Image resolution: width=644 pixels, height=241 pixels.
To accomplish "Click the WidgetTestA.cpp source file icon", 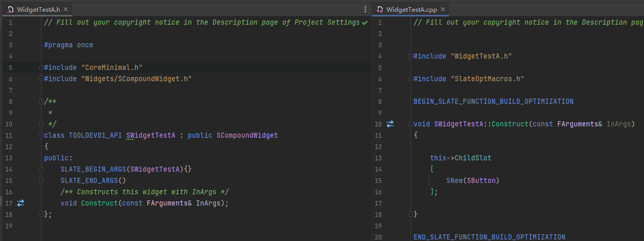I will (380, 9).
